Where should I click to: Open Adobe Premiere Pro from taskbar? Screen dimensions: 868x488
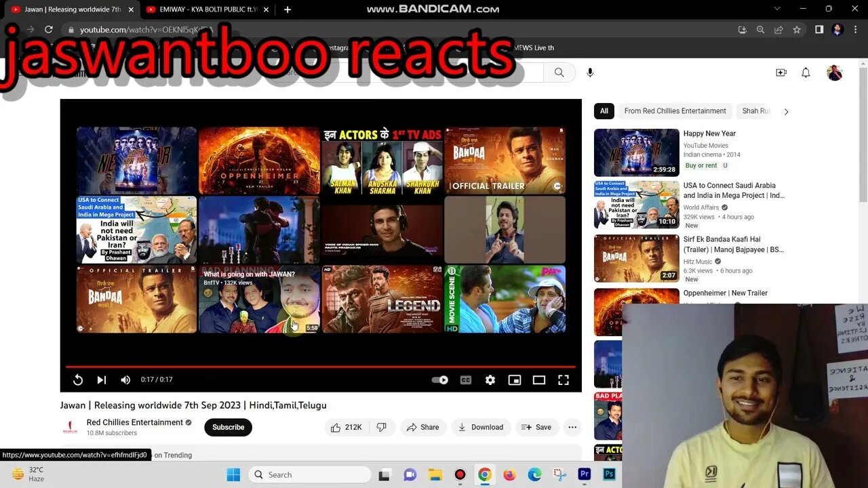pyautogui.click(x=585, y=474)
